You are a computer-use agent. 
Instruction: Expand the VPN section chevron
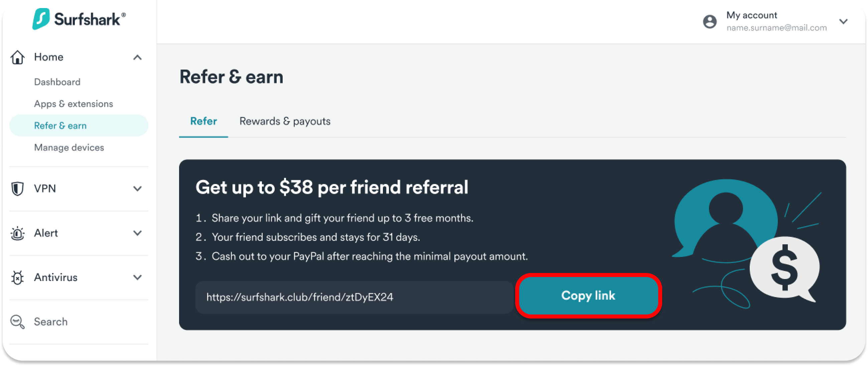(137, 189)
